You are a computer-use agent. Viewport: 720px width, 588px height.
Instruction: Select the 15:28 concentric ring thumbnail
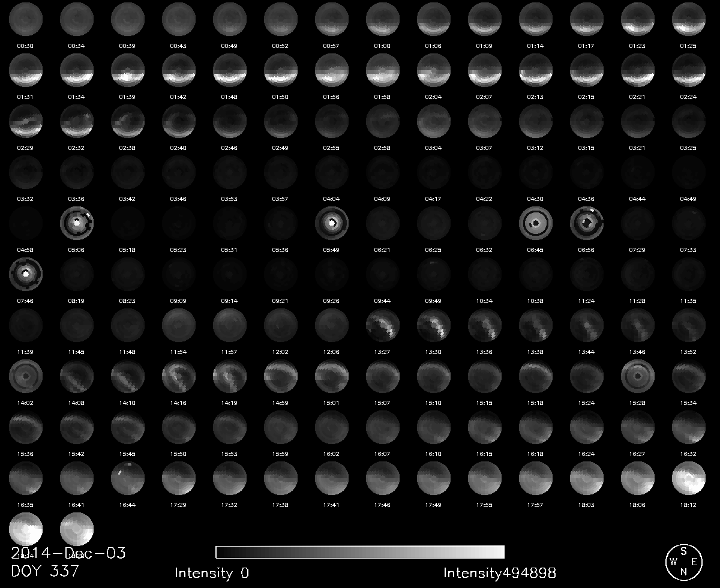pyautogui.click(x=638, y=376)
